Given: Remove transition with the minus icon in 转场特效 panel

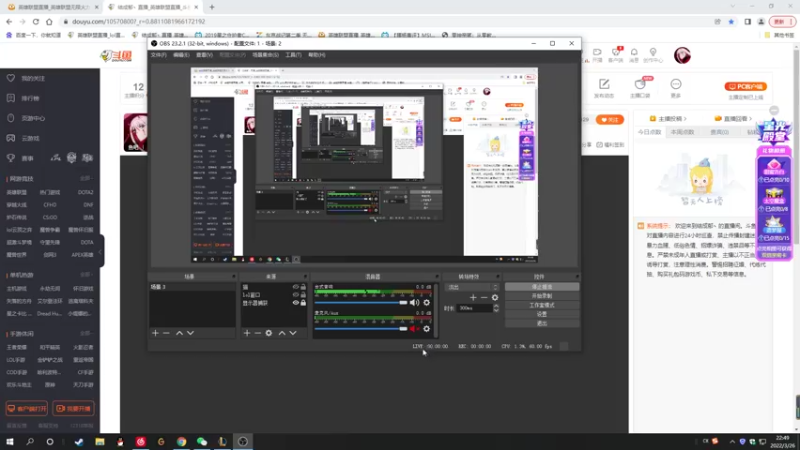Looking at the screenshot, I should [x=484, y=297].
